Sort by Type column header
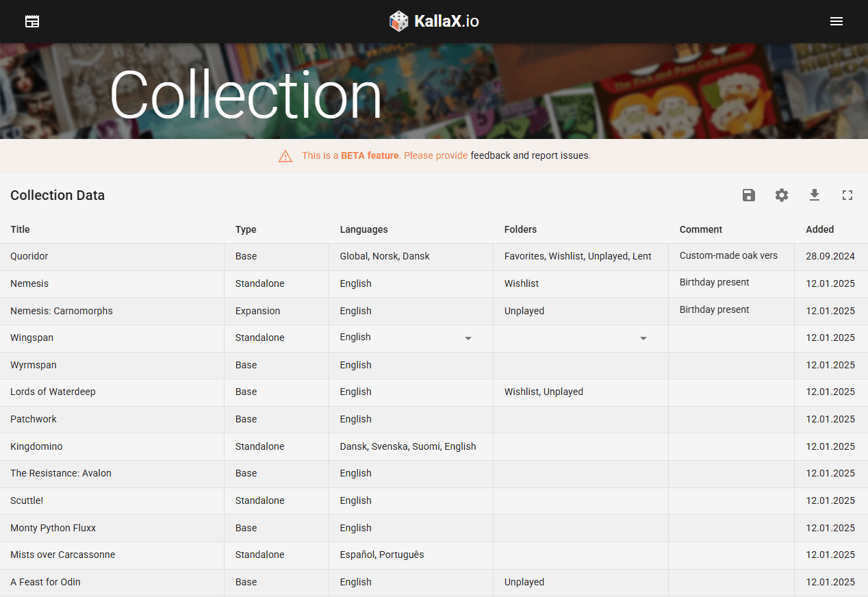This screenshot has height=597, width=868. [x=246, y=229]
